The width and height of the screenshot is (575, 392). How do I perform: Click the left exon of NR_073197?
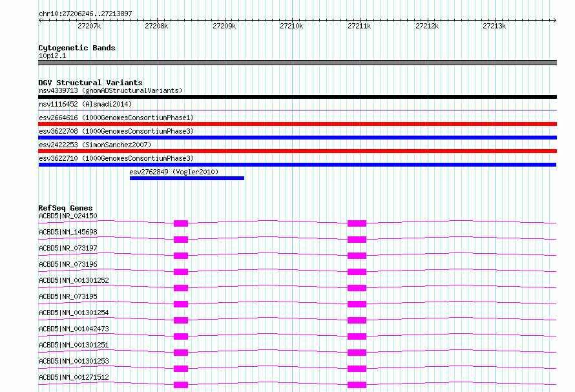tap(181, 256)
